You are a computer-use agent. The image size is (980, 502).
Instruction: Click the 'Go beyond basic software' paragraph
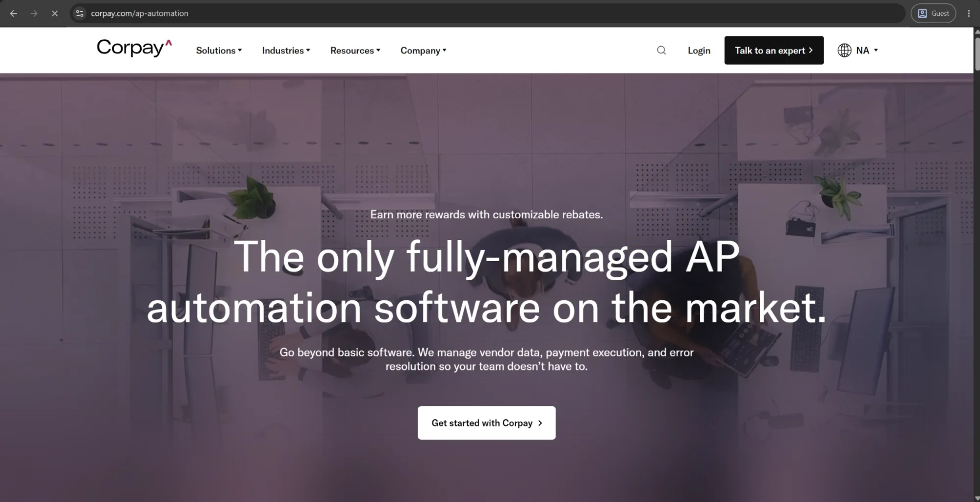pyautogui.click(x=486, y=359)
